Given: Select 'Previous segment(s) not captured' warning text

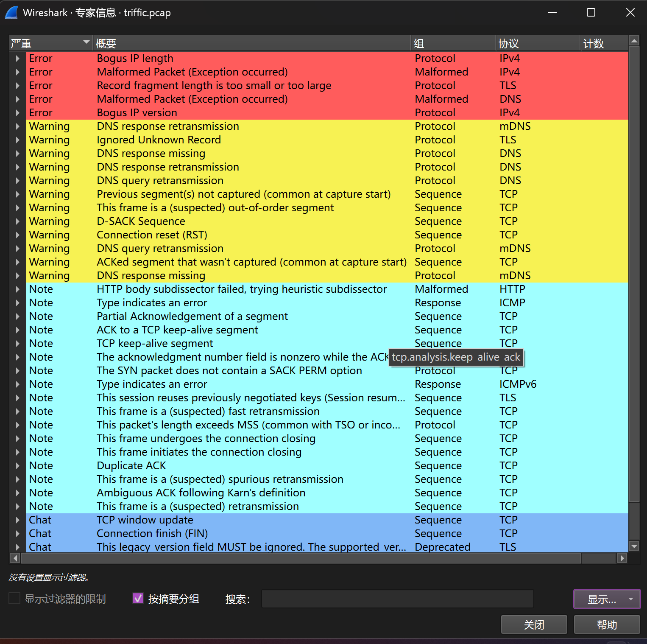Looking at the screenshot, I should pos(244,194).
